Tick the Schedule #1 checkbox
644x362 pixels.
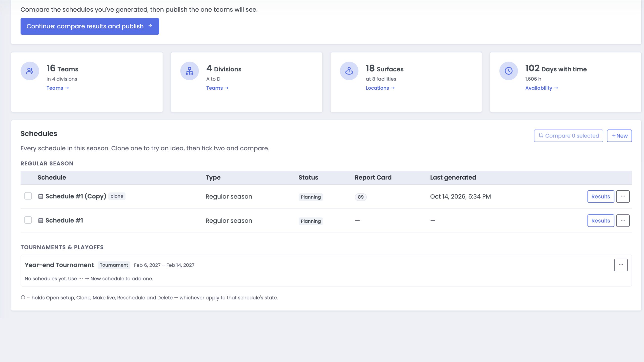click(28, 220)
